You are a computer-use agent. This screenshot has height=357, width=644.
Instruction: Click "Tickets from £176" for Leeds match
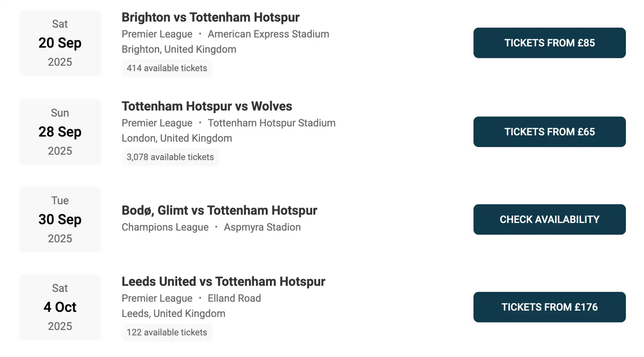(549, 307)
